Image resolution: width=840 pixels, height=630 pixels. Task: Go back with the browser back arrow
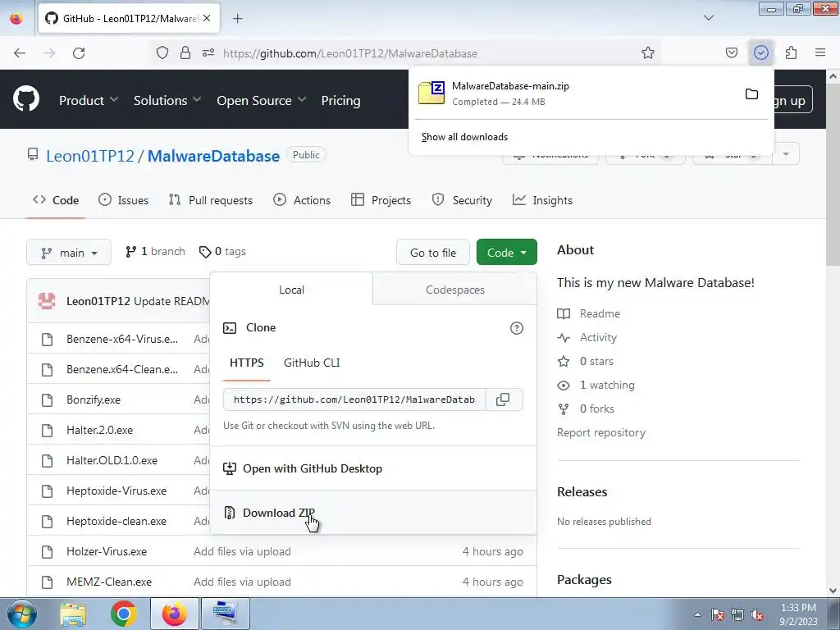point(20,53)
